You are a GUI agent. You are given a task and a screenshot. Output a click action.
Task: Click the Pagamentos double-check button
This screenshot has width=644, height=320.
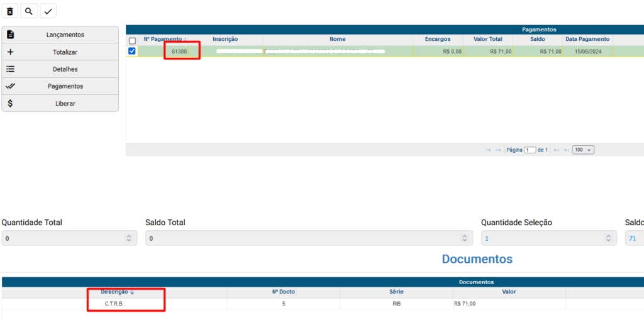coord(60,86)
